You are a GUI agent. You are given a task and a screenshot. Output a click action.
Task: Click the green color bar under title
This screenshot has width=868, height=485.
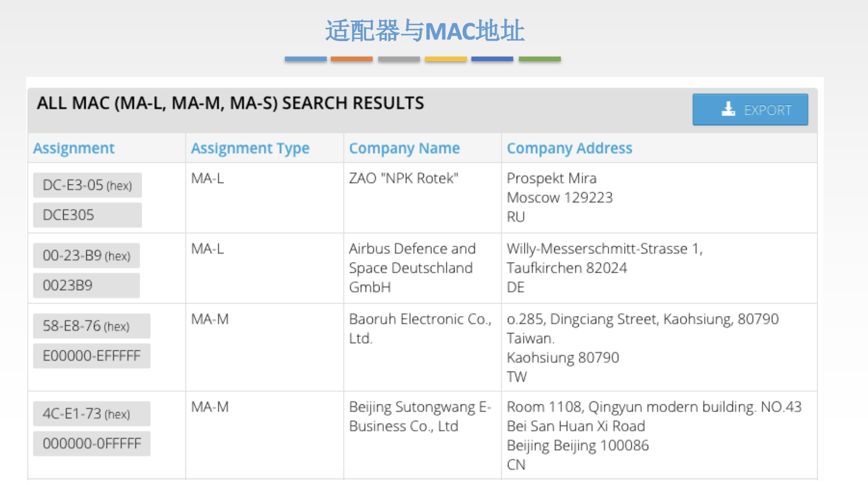pos(540,59)
